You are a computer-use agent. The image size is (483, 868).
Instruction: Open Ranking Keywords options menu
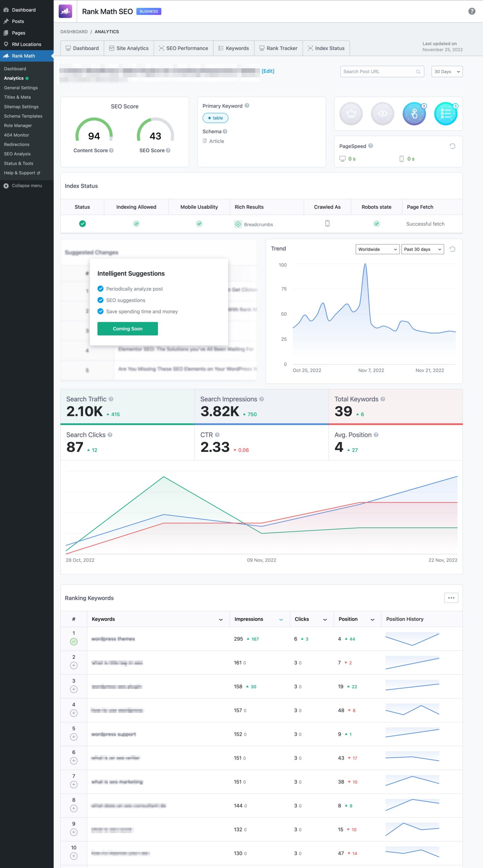coord(451,598)
